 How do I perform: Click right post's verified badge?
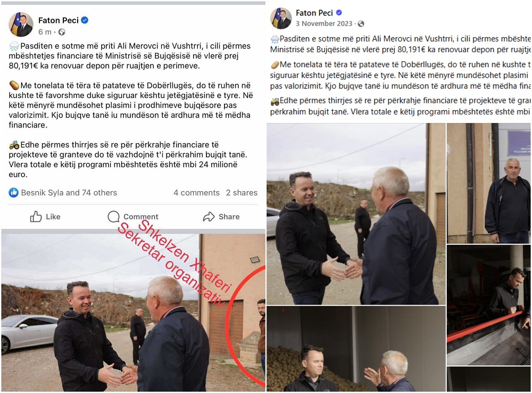point(338,13)
